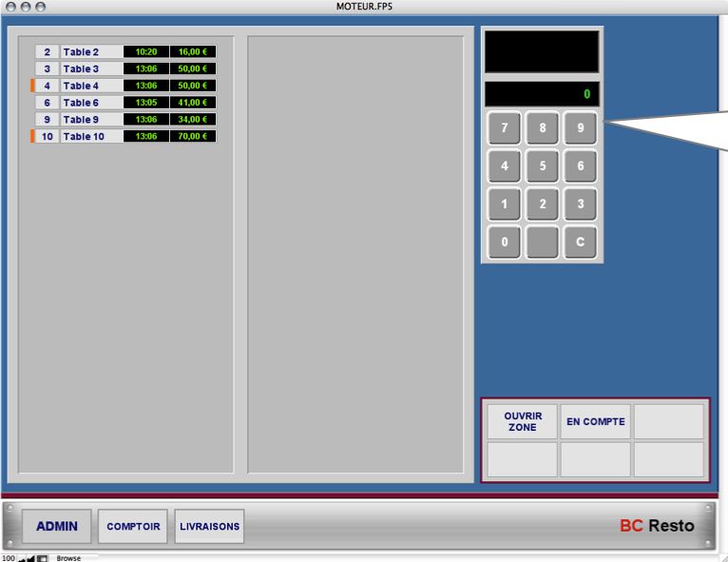The width and height of the screenshot is (728, 562).
Task: Select the Table 4 row name
Action: pos(91,86)
